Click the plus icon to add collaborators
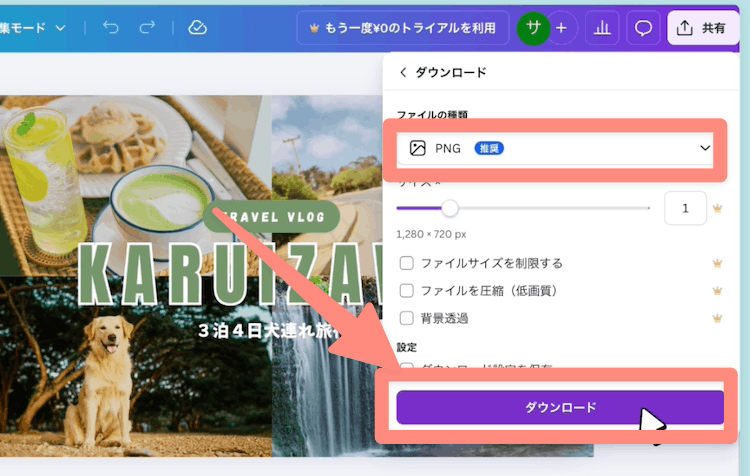Viewport: 750px width, 476px height. click(562, 28)
